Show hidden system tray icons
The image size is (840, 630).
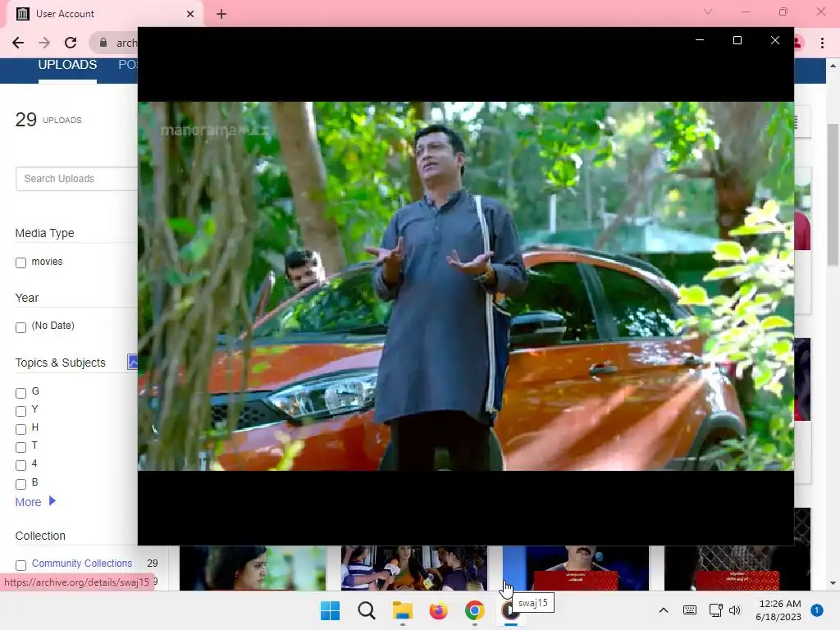(663, 610)
